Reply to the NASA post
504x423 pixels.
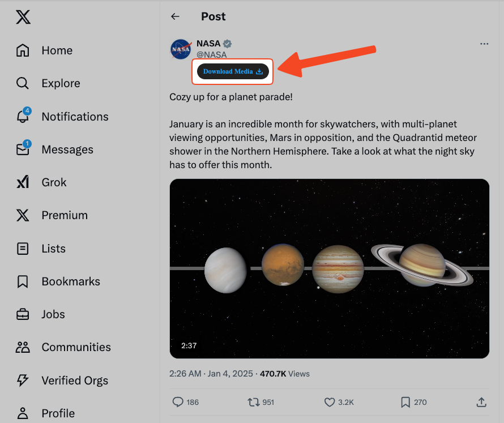click(178, 402)
